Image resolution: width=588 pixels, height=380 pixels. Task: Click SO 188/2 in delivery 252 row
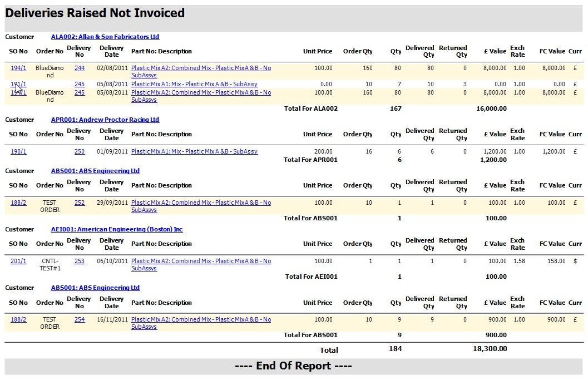(x=18, y=203)
